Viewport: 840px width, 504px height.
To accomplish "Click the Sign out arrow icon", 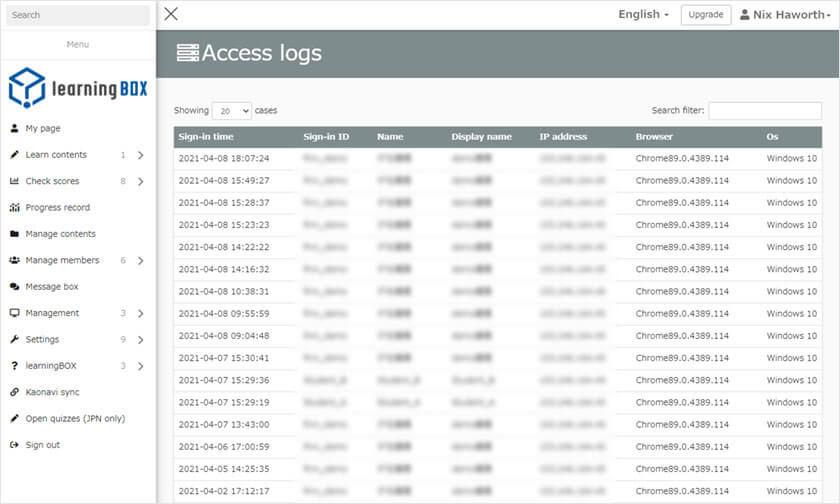I will click(14, 445).
